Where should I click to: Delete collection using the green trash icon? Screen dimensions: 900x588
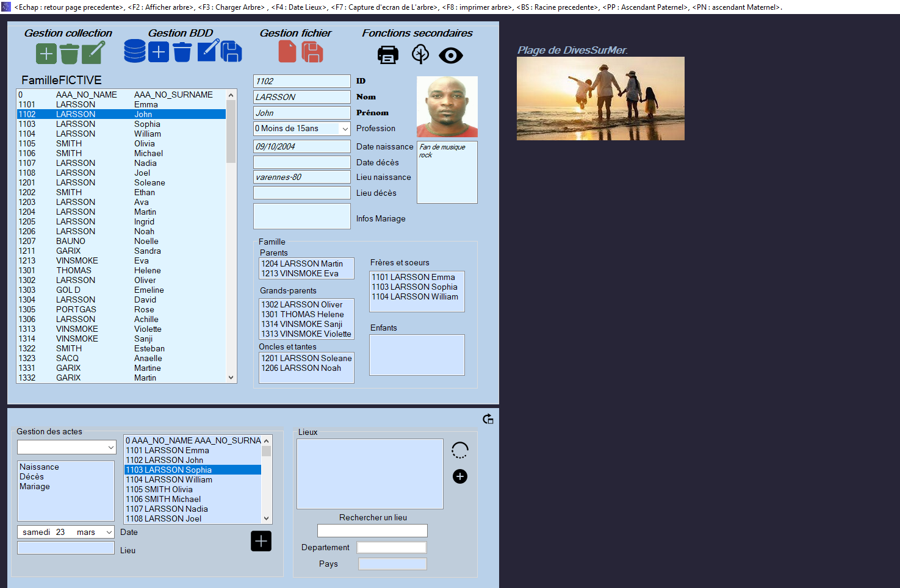point(69,54)
